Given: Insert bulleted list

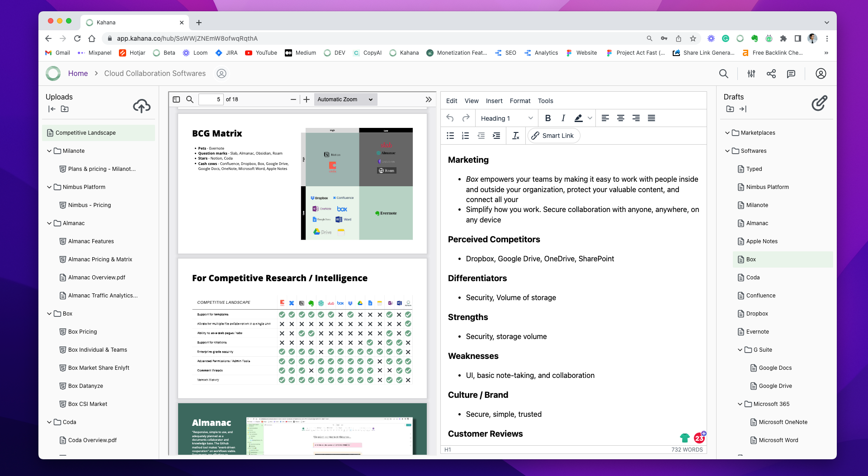Looking at the screenshot, I should (x=450, y=136).
